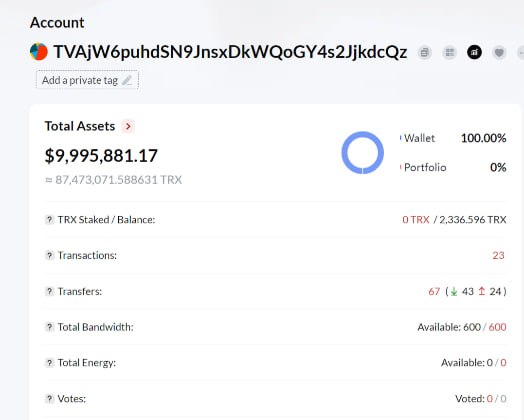Viewport: 524px width, 420px height.
Task: Click the account avatar identicon
Action: point(39,52)
